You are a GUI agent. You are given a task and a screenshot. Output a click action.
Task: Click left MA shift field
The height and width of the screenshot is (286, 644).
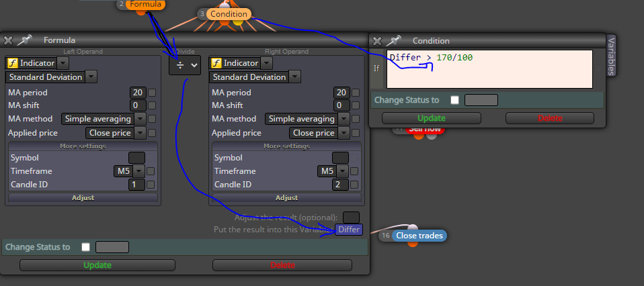pyautogui.click(x=138, y=105)
